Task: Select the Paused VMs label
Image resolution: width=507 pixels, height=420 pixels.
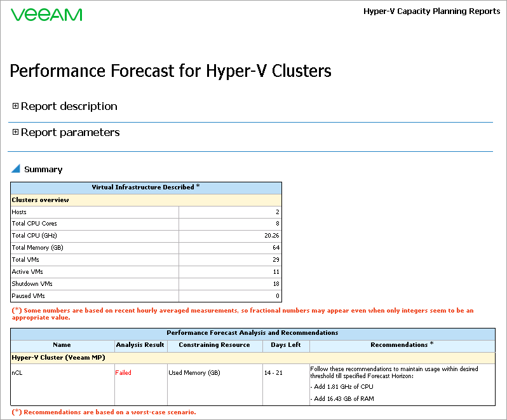Action: click(x=29, y=296)
